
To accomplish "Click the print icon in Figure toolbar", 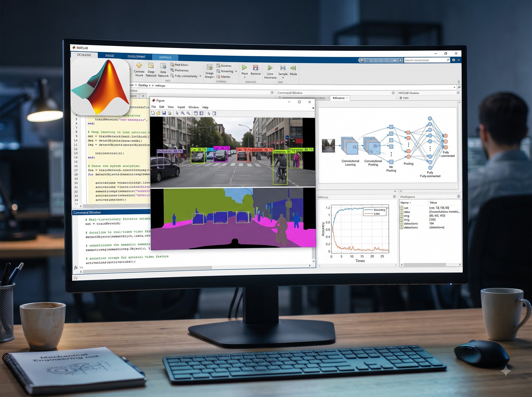I will click(x=170, y=113).
